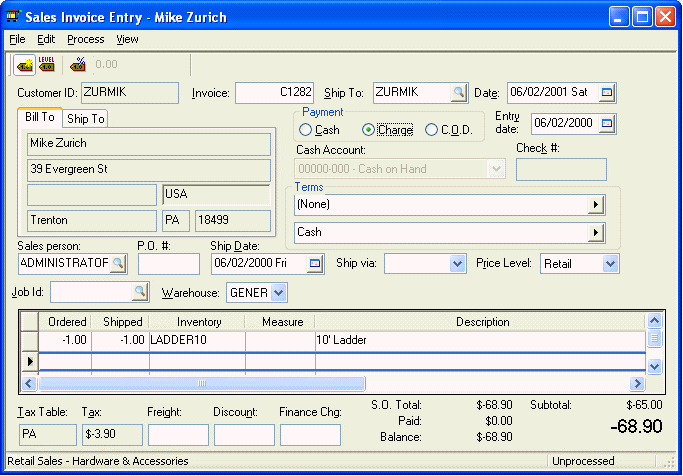Click the row selector for the LADDER10 line
Viewport: 683px width, 476px height.
click(30, 340)
